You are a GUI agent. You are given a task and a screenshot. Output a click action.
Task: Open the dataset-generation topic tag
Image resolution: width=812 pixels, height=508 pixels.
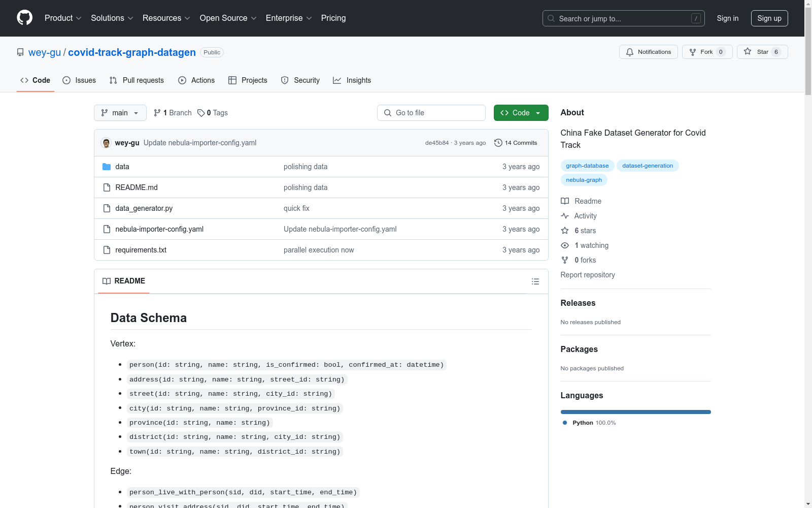coord(648,166)
